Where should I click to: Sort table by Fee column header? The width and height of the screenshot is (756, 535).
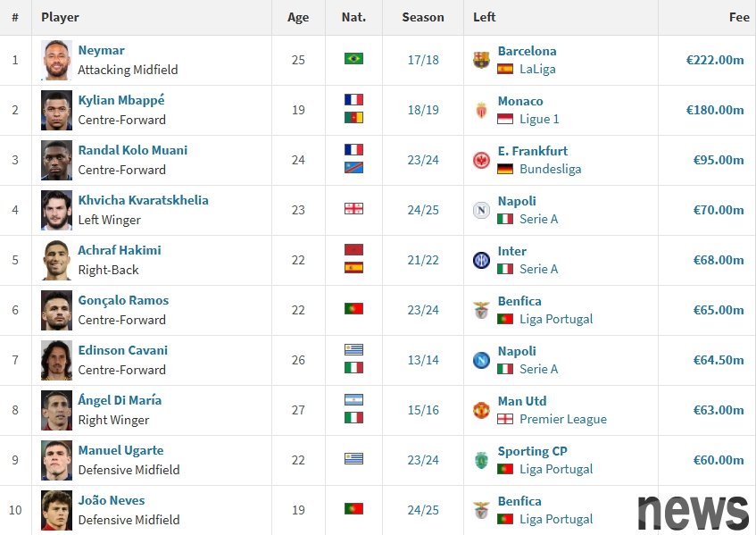(x=739, y=17)
